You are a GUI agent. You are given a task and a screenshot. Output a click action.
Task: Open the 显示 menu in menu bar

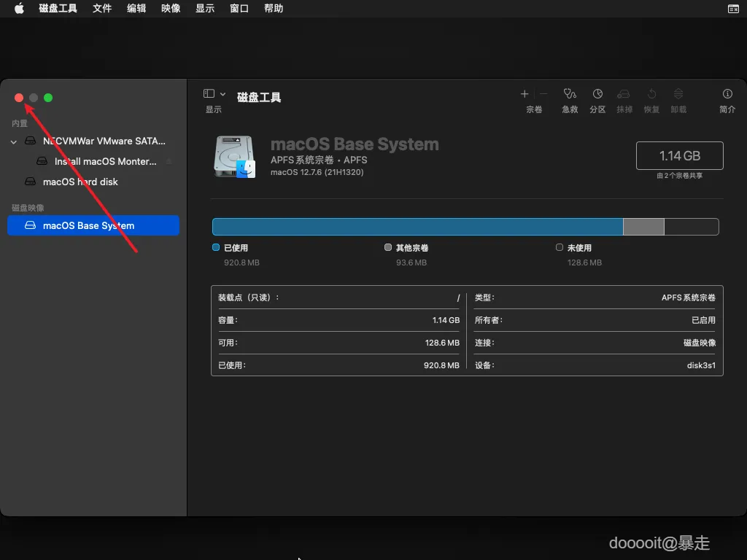point(205,8)
